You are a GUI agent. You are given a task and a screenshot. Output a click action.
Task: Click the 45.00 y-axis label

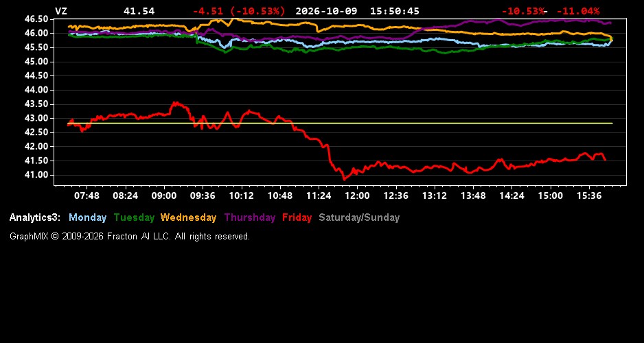pos(36,62)
